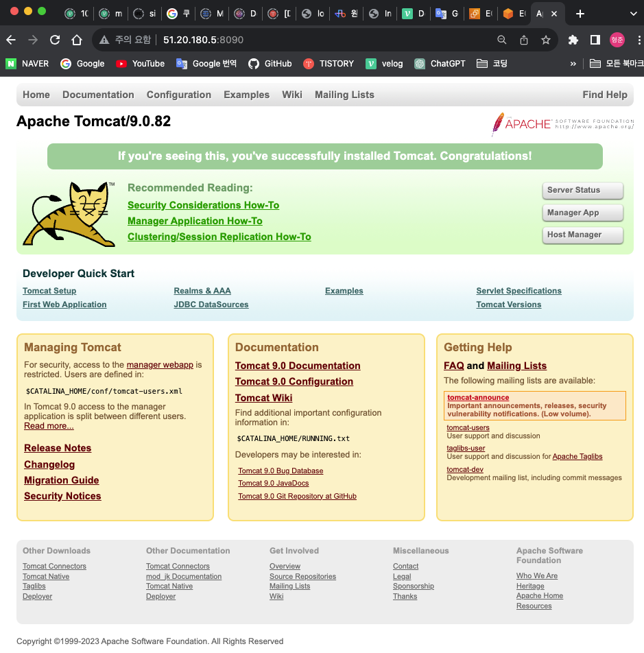
Task: Open the browser home icon
Action: (77, 40)
